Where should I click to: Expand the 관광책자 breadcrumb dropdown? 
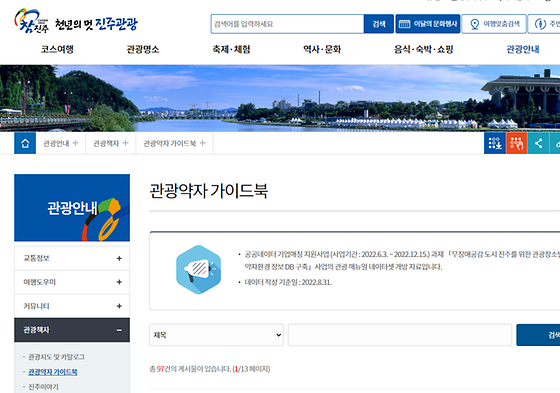(111, 143)
